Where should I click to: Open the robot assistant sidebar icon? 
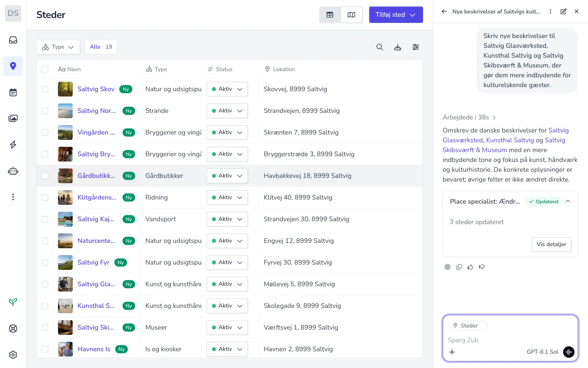(x=13, y=171)
